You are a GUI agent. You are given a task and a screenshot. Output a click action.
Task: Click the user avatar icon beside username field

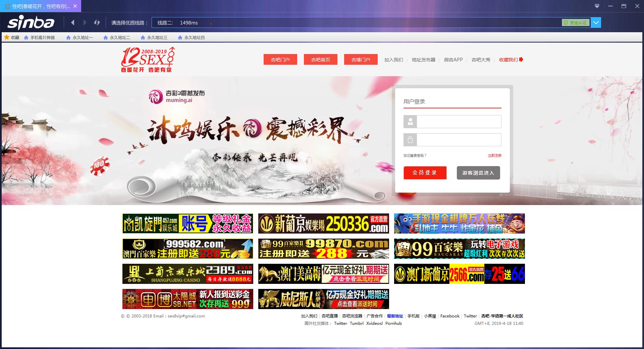(x=410, y=121)
